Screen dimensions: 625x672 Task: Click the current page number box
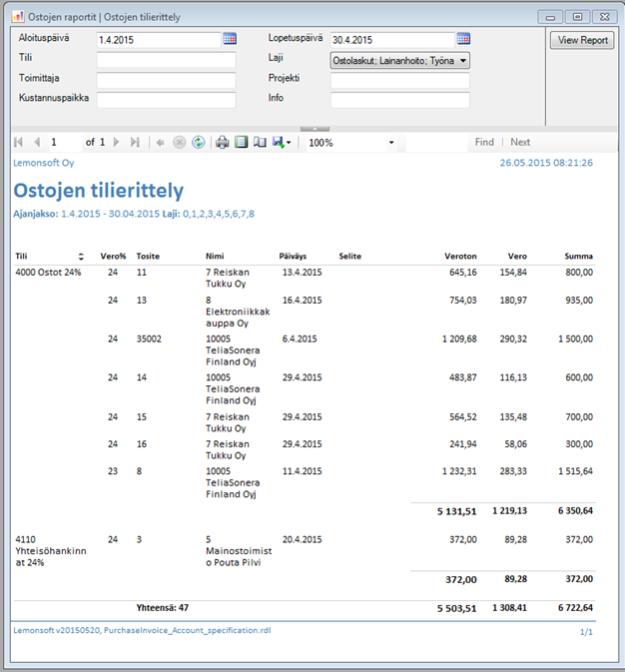65,142
